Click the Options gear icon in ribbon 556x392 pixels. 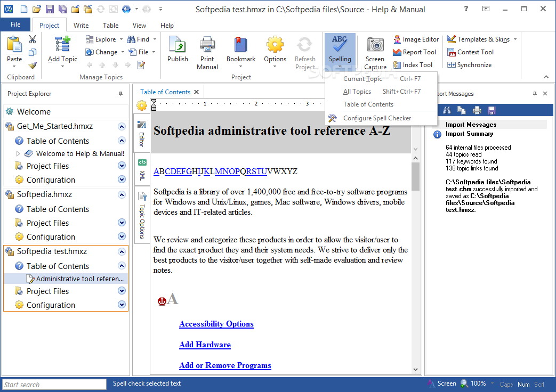(275, 45)
